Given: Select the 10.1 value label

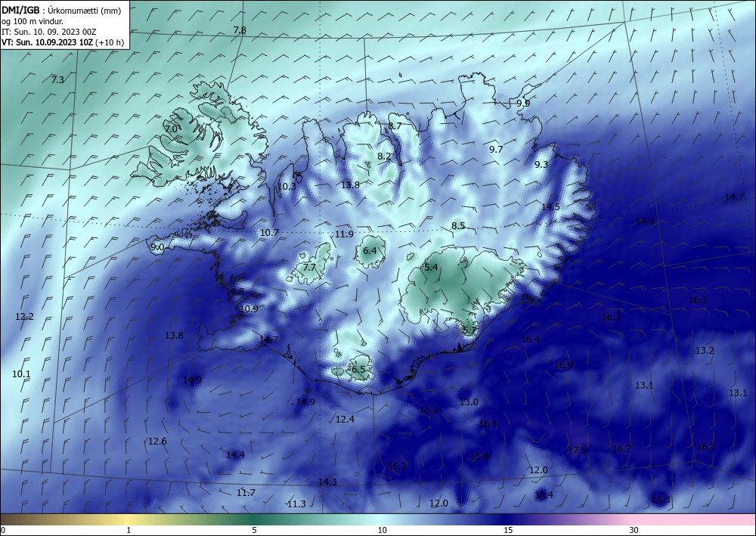Looking at the screenshot, I should tap(21, 373).
